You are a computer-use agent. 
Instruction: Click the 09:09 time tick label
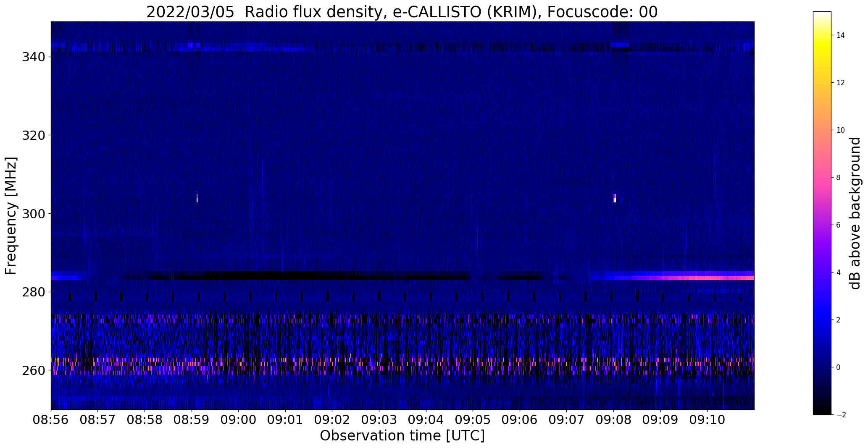pyautogui.click(x=660, y=420)
